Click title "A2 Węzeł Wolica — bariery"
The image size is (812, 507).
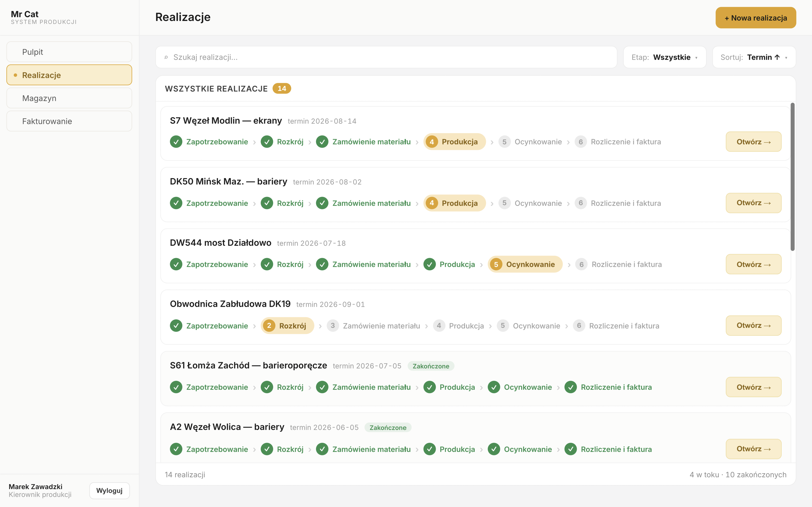click(227, 427)
